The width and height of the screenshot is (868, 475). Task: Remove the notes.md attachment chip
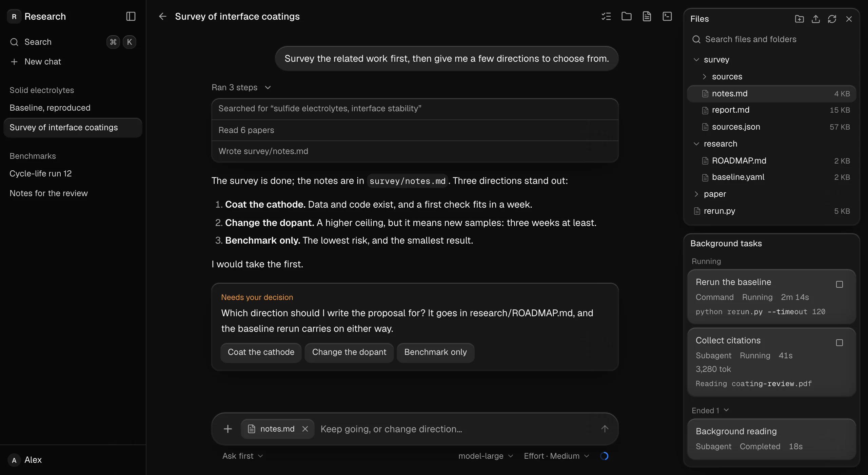[305, 429]
